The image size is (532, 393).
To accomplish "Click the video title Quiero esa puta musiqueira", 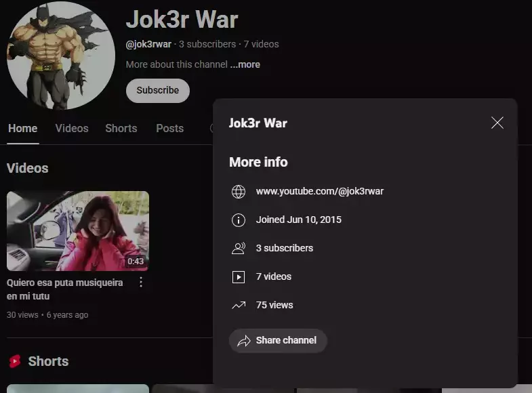I will pyautogui.click(x=65, y=289).
